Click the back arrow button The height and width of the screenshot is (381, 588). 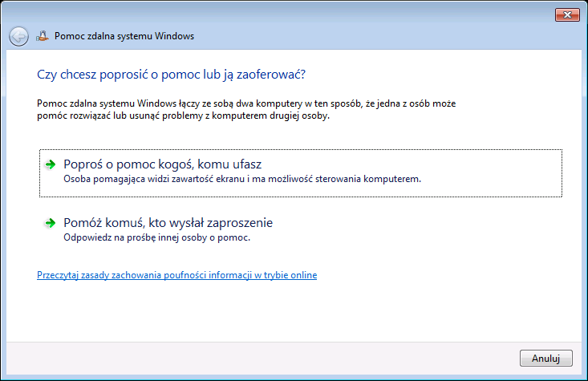(x=18, y=36)
